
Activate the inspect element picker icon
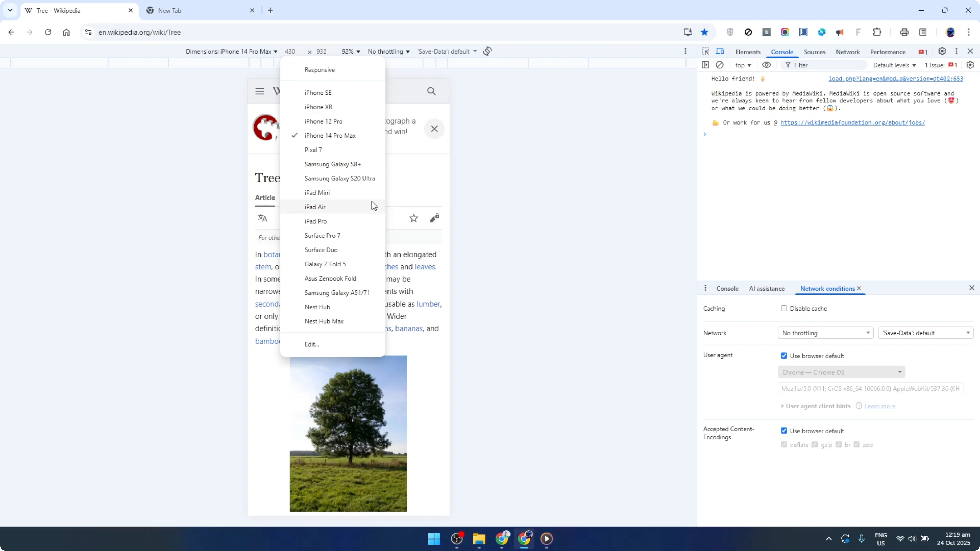[705, 51]
